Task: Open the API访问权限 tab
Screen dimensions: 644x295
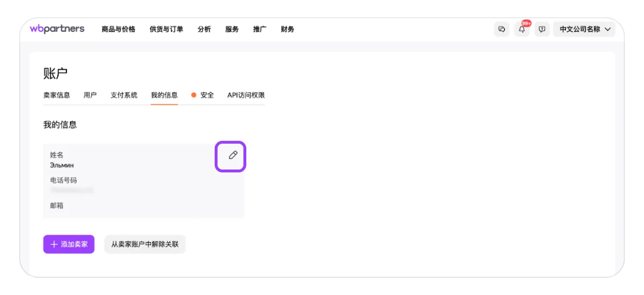Action: pyautogui.click(x=246, y=95)
